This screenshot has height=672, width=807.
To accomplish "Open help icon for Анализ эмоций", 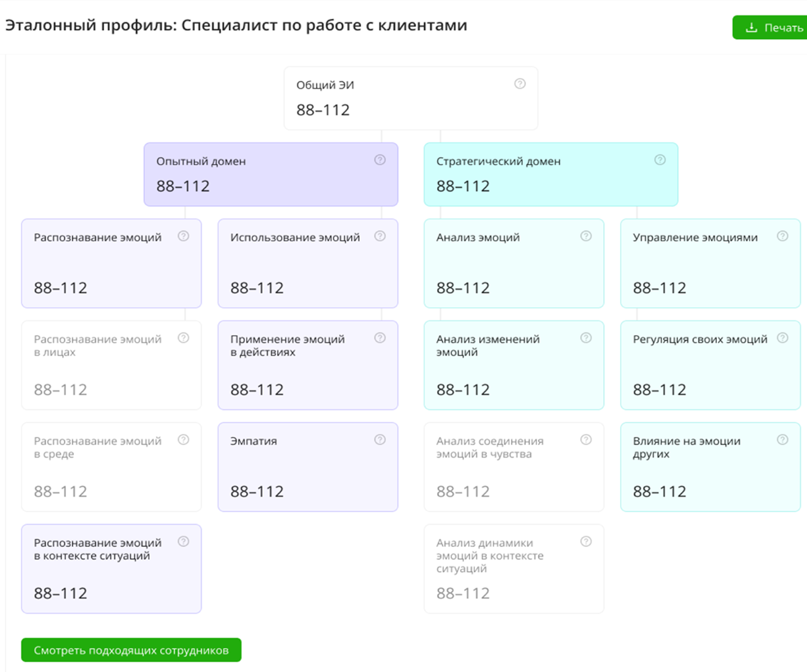I will tap(586, 236).
